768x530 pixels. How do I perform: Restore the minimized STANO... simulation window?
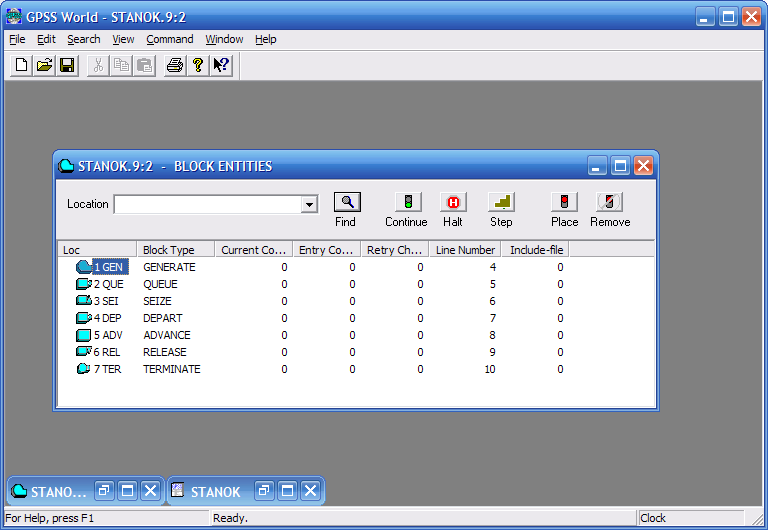103,490
